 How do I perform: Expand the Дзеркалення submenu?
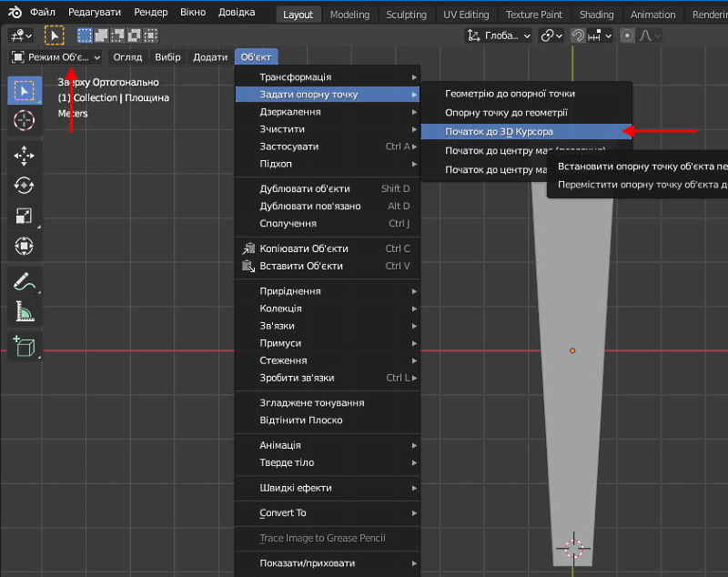328,112
